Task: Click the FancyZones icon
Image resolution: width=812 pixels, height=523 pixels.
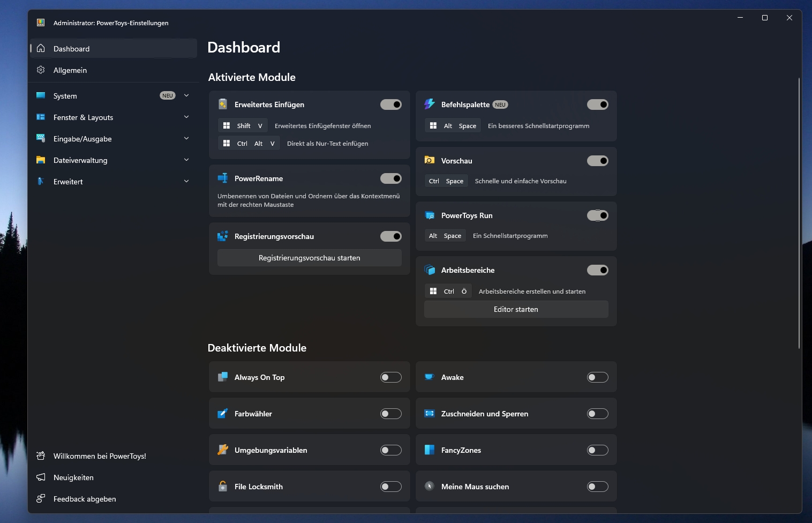Action: click(430, 450)
